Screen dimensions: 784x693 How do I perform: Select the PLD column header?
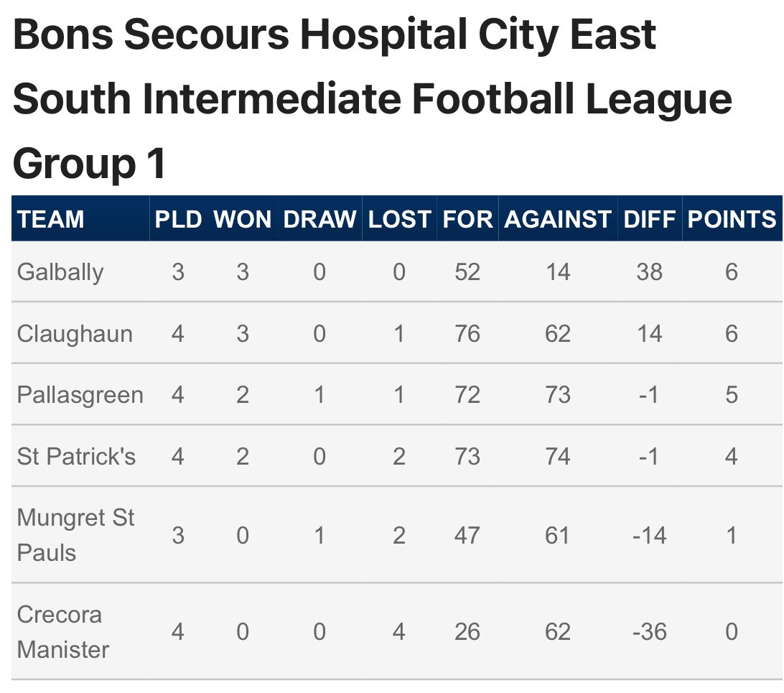click(x=178, y=220)
